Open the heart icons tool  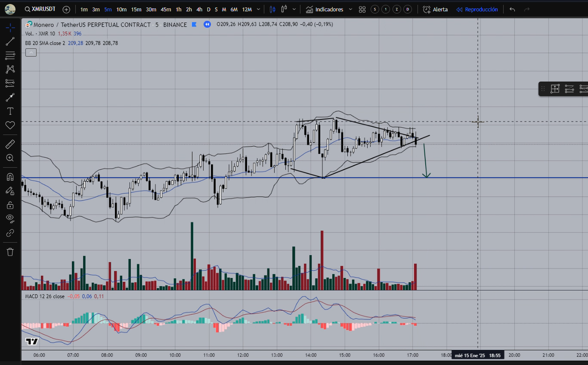pos(10,125)
